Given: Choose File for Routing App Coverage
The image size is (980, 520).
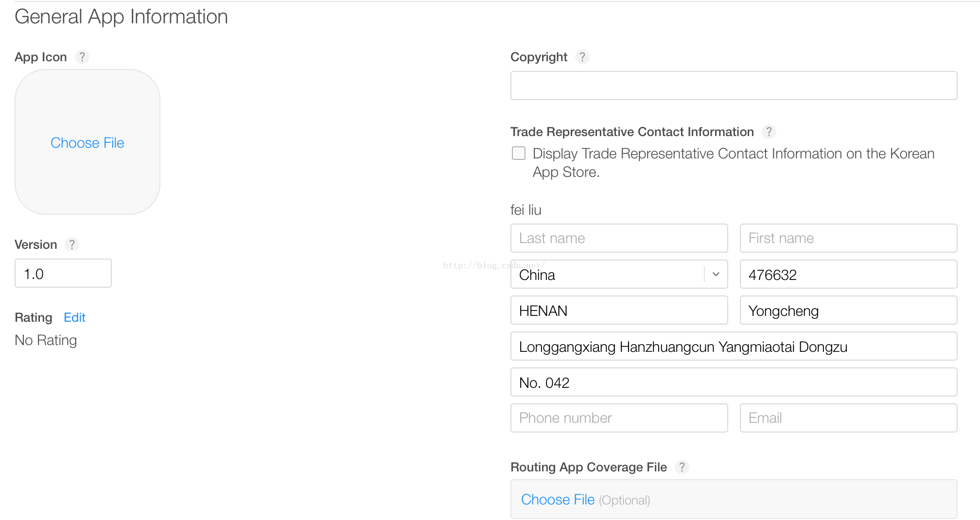Looking at the screenshot, I should pyautogui.click(x=558, y=500).
